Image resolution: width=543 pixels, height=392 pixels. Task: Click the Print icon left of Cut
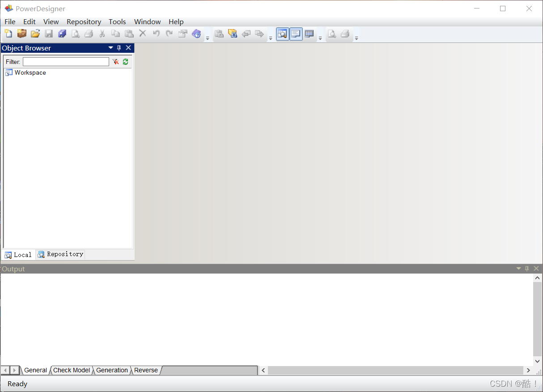point(89,34)
